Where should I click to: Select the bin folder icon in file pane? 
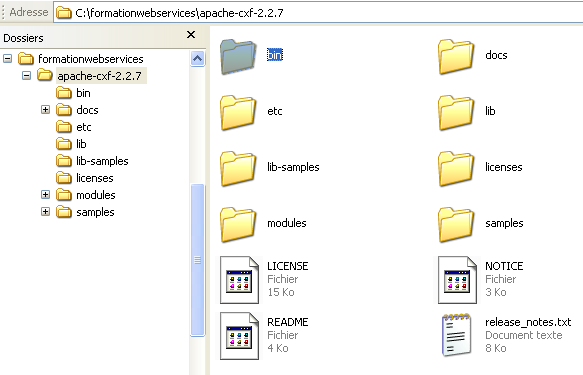tap(238, 56)
